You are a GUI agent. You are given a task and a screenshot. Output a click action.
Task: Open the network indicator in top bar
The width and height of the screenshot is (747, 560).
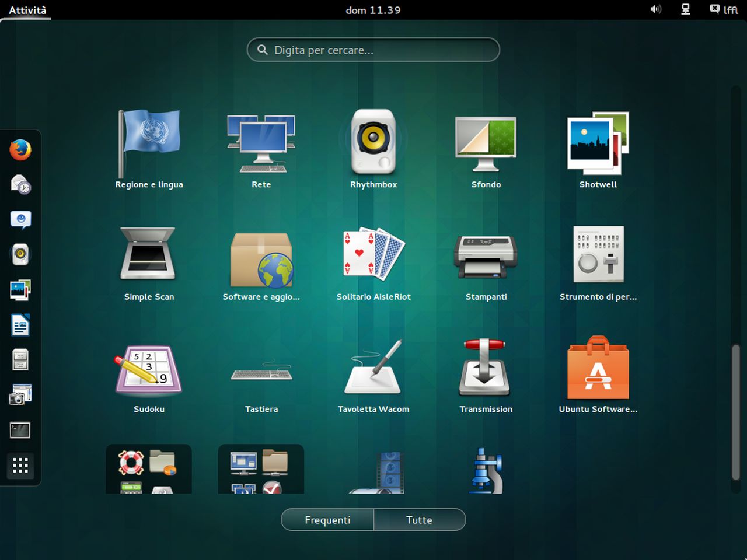point(686,9)
